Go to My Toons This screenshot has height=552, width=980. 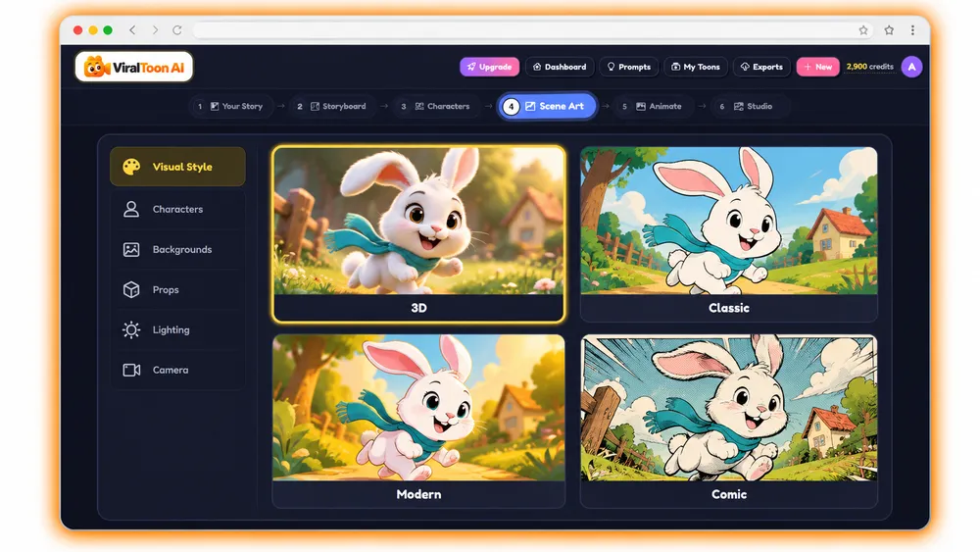tap(696, 67)
